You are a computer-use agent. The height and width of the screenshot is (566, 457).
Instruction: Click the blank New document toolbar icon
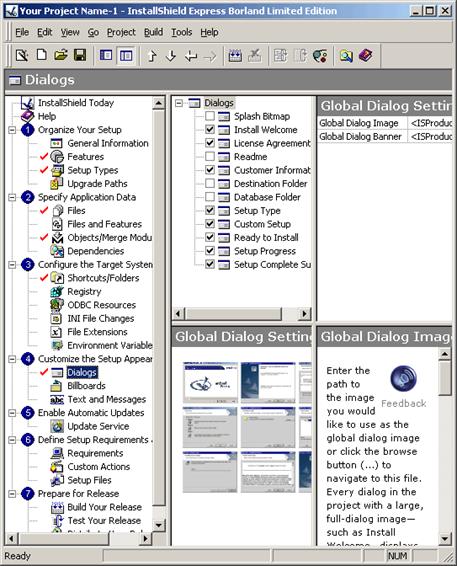[x=42, y=56]
